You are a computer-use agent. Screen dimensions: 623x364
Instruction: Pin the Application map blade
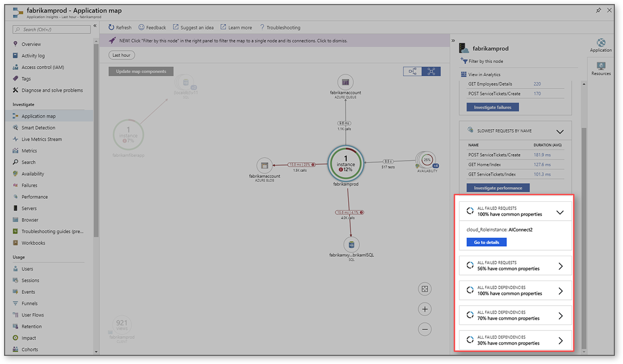click(x=599, y=10)
